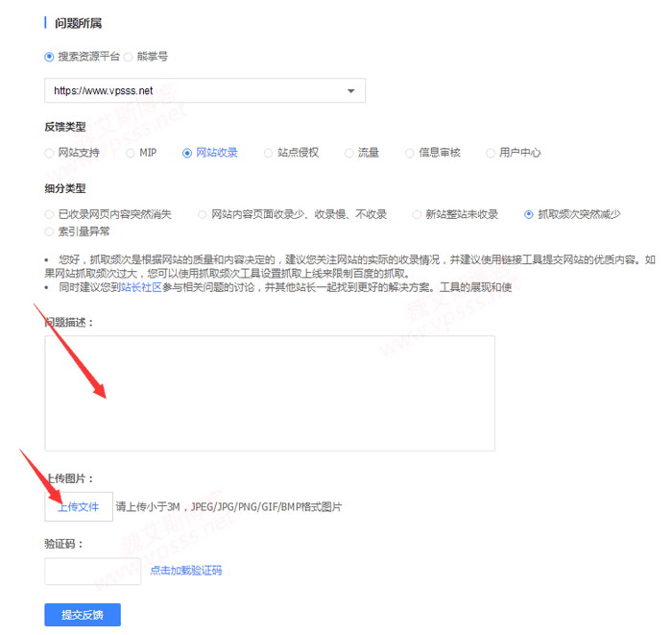This screenshot has width=672, height=635.
Task: Open the https://www.vpsss.net site dropdown
Action: [x=204, y=91]
